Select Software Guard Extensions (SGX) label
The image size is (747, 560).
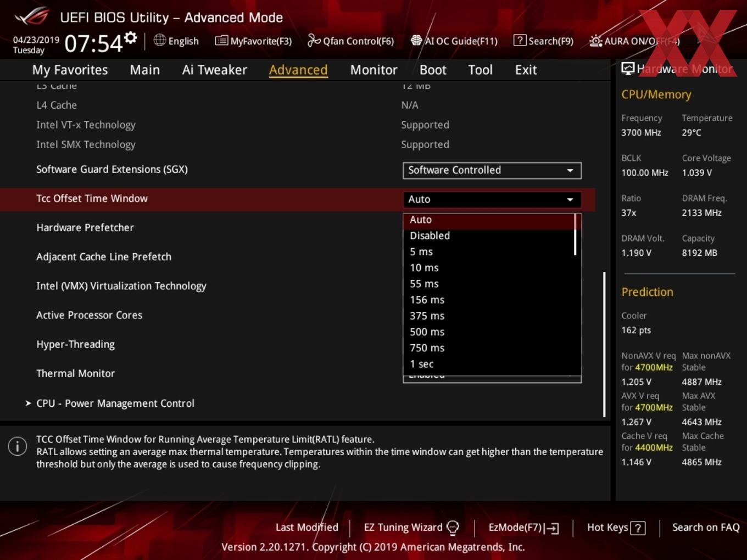point(112,170)
